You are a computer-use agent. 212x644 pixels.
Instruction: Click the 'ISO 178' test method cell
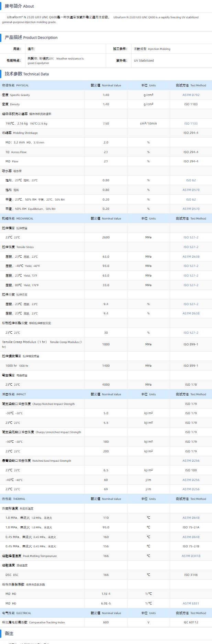(x=191, y=385)
